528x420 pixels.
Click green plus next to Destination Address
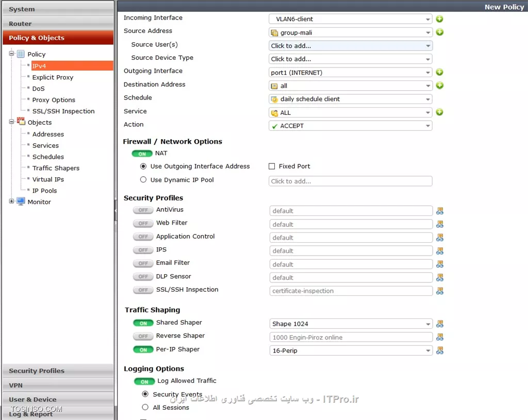click(x=439, y=86)
